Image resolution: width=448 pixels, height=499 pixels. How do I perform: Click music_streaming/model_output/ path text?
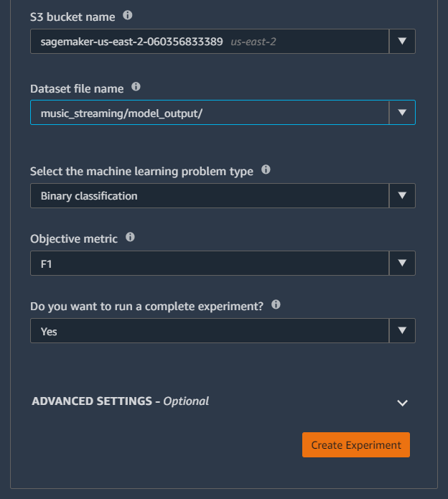tap(121, 113)
